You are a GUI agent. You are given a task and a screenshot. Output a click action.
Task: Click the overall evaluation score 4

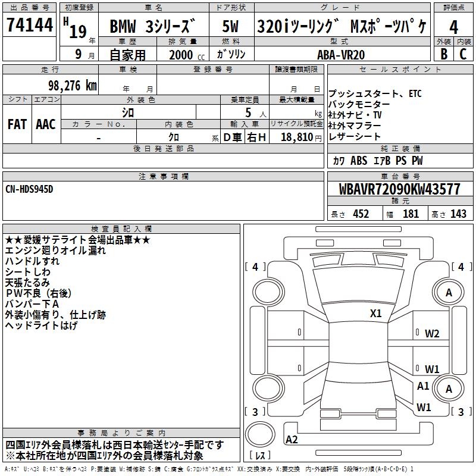pyautogui.click(x=453, y=27)
